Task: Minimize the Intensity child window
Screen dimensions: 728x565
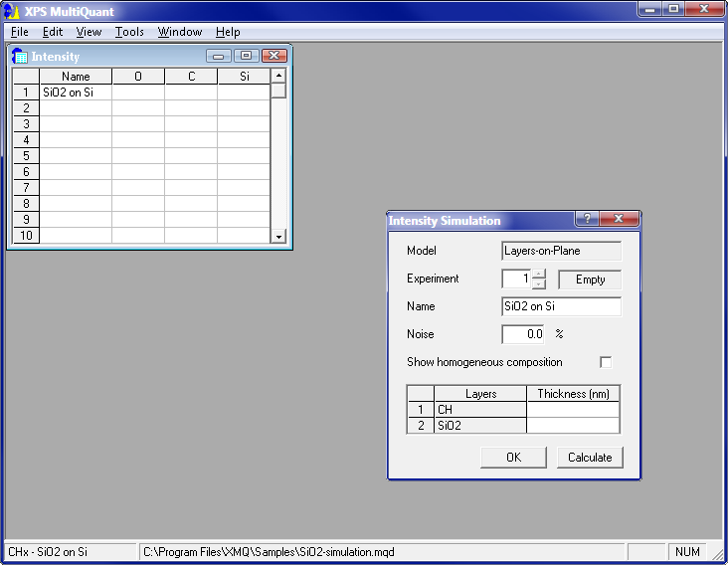Action: (220, 57)
